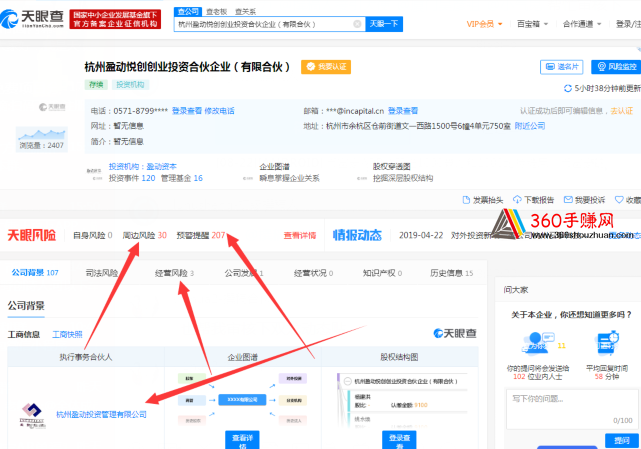Image resolution: width=641 pixels, height=449 pixels.
Task: Click the 投资事件 120 count
Action: [132, 178]
